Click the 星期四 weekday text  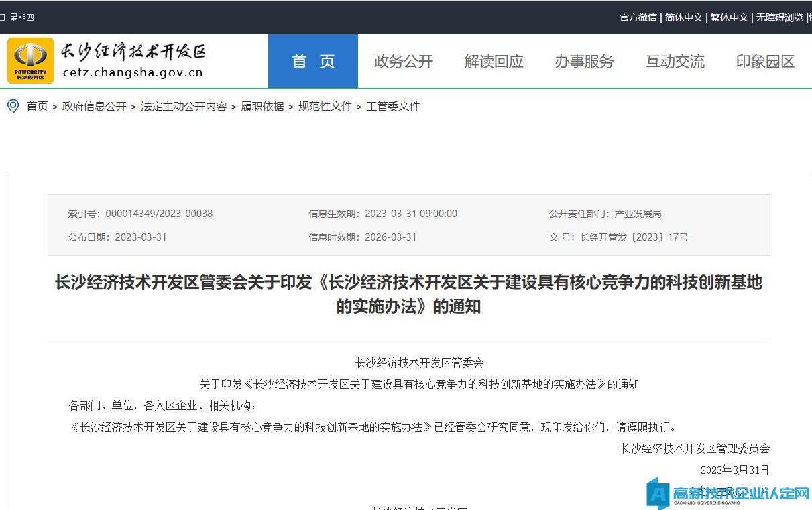tap(21, 17)
